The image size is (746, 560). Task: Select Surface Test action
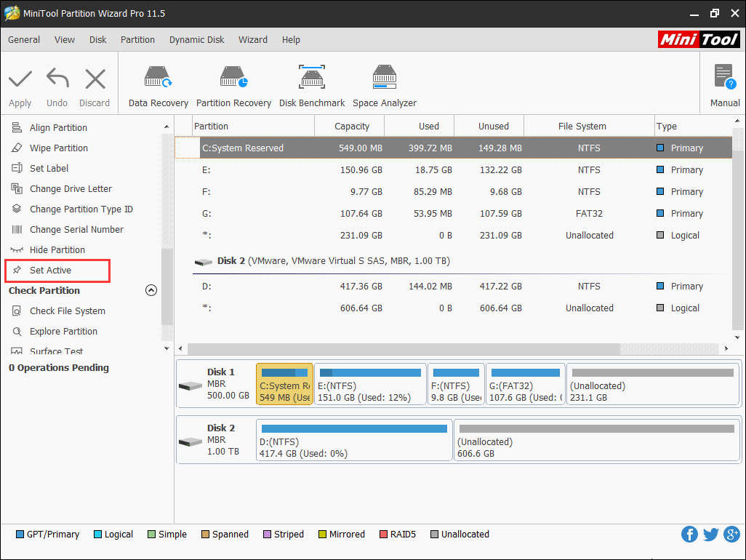(56, 351)
